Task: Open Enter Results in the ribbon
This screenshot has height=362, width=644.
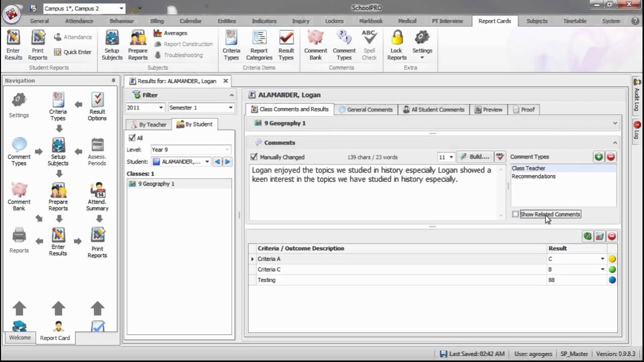Action: 13,45
